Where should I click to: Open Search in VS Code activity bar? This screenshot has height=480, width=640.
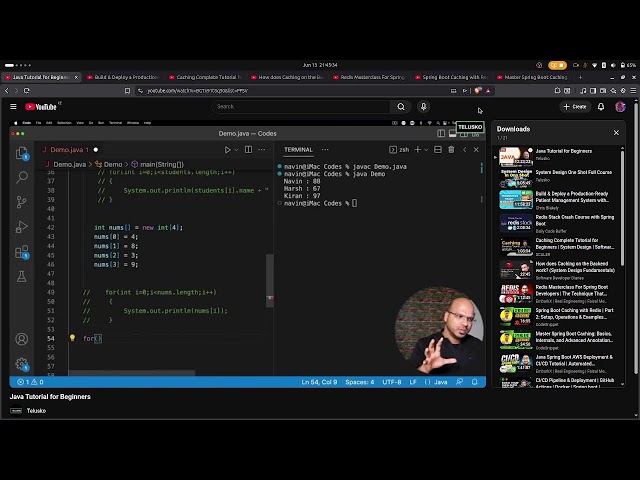tap(22, 177)
